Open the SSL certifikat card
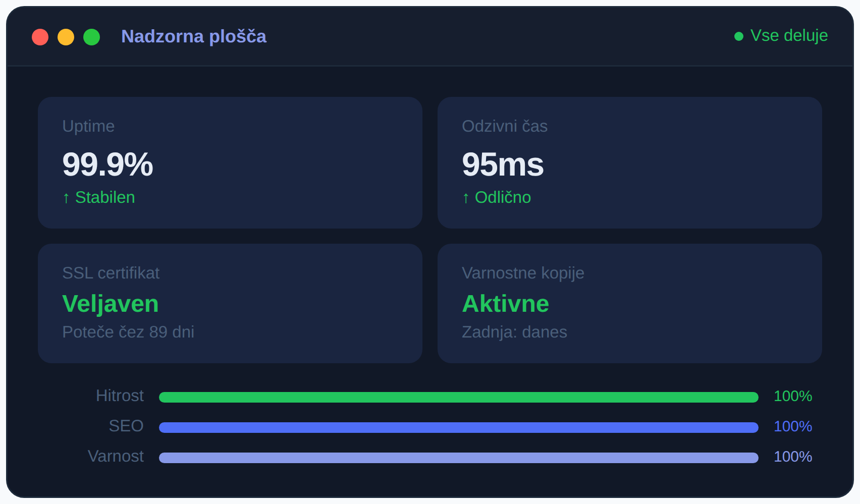860x504 pixels. click(230, 303)
